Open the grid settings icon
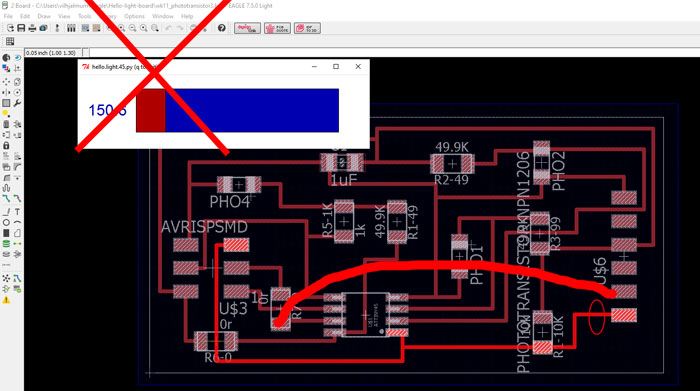Image resolution: width=700 pixels, height=391 pixels. click(x=10, y=42)
